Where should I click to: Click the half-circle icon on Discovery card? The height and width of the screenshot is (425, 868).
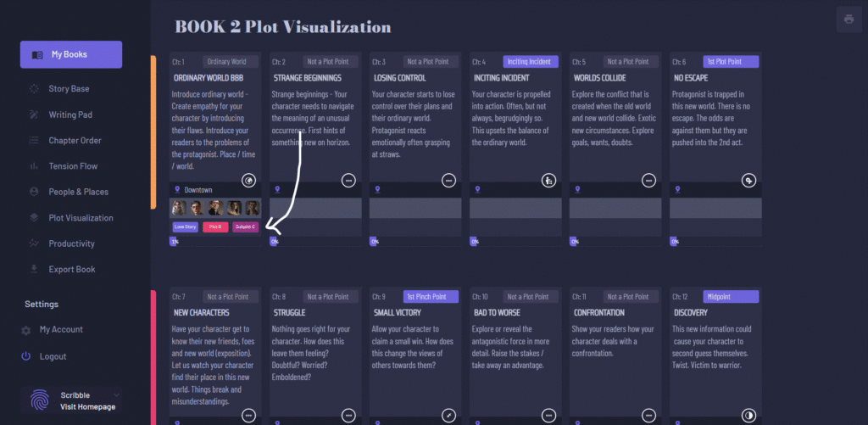click(748, 415)
